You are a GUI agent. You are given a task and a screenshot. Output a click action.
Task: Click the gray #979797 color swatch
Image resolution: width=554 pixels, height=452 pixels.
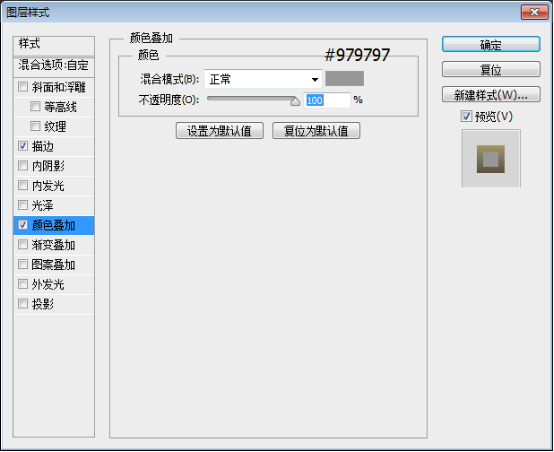pyautogui.click(x=344, y=78)
